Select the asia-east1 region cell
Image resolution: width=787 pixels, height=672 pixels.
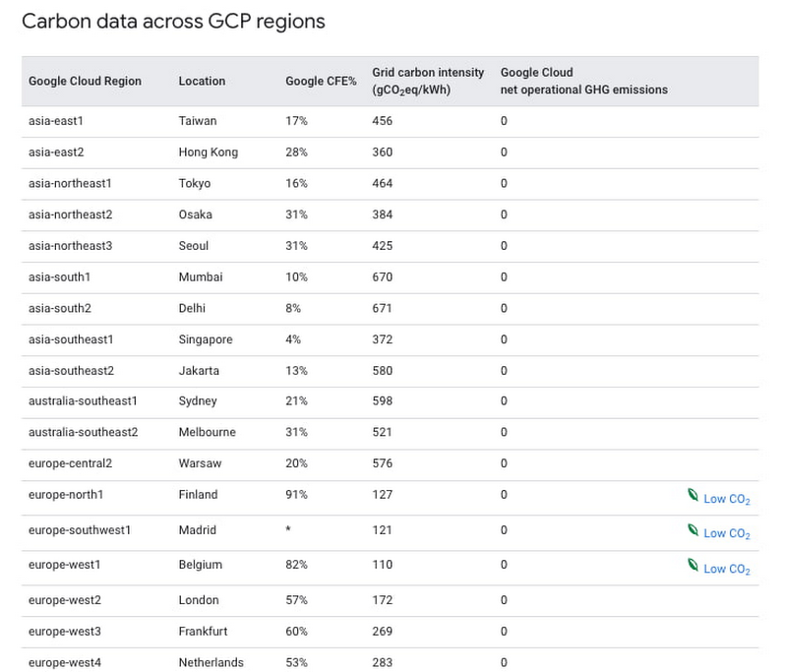click(56, 121)
